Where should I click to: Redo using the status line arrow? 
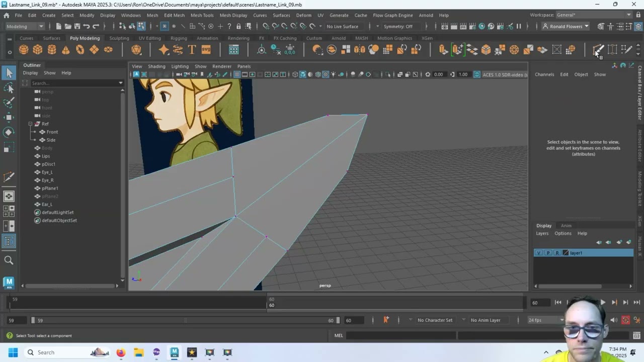coord(96,26)
